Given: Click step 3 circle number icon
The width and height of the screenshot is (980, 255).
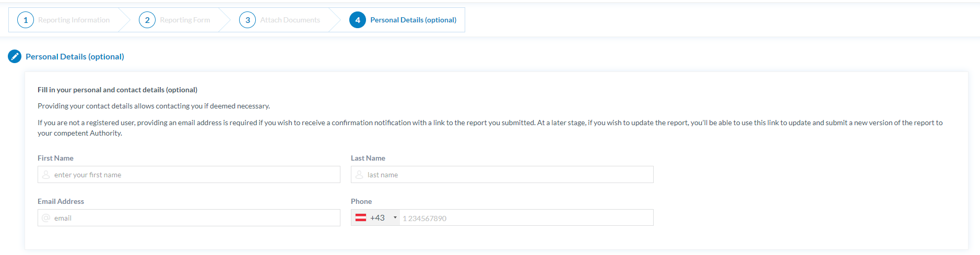Looking at the screenshot, I should click(247, 20).
